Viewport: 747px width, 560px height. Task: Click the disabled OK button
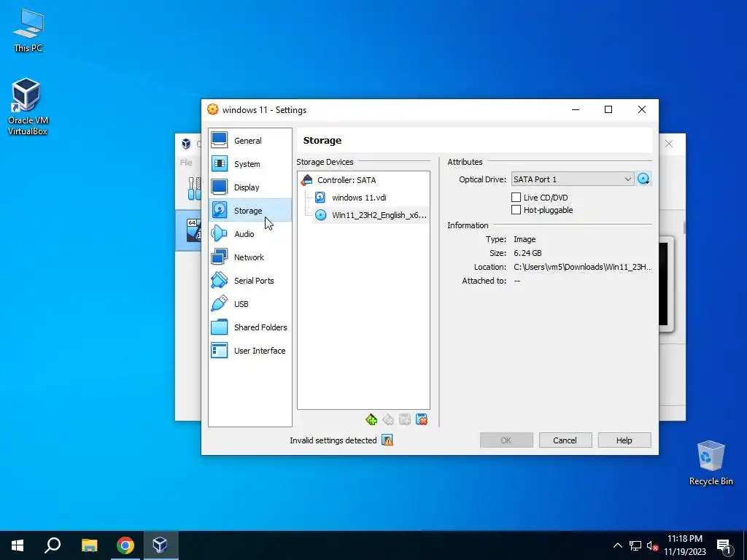506,440
